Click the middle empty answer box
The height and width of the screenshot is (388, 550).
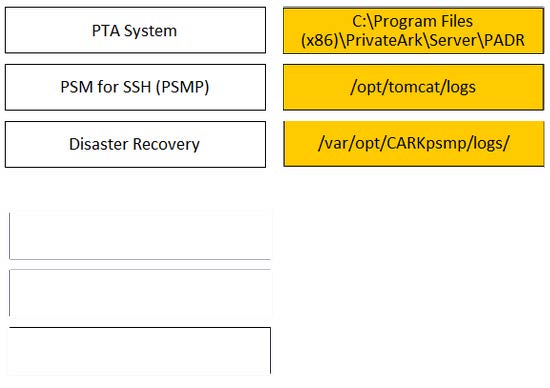click(x=140, y=293)
